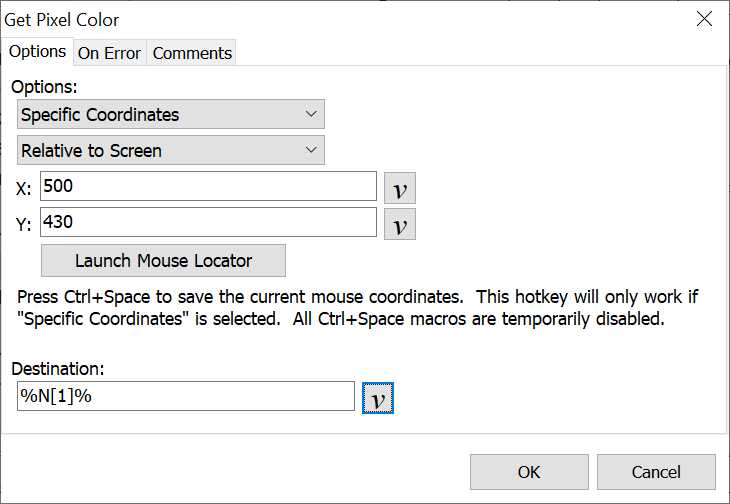Click the Destination label
Image resolution: width=730 pixels, height=504 pixels.
click(x=57, y=369)
